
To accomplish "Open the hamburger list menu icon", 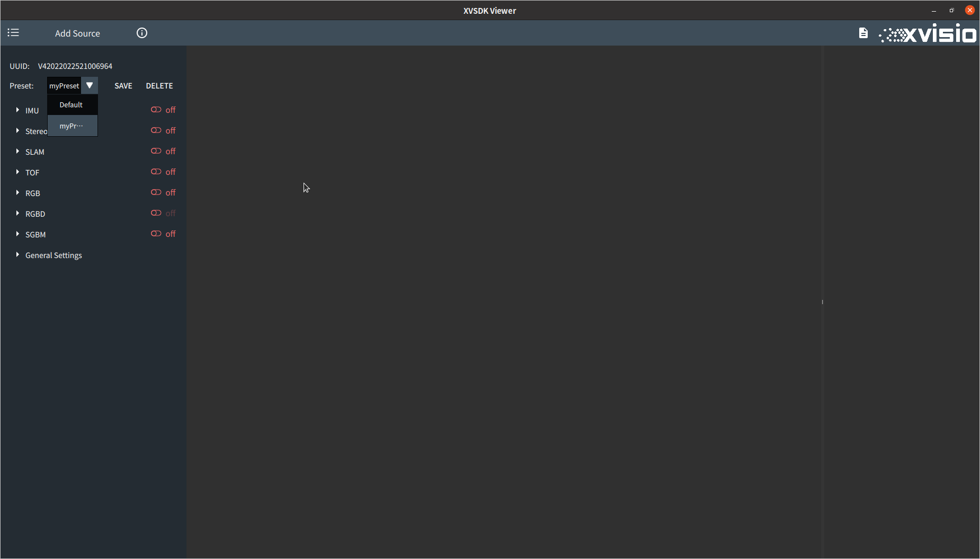I will (x=13, y=33).
